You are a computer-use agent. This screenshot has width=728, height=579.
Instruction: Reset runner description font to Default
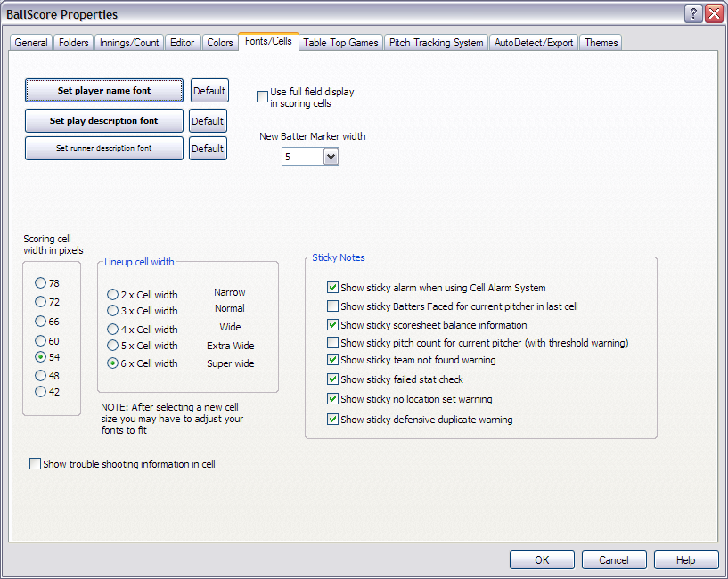(208, 148)
